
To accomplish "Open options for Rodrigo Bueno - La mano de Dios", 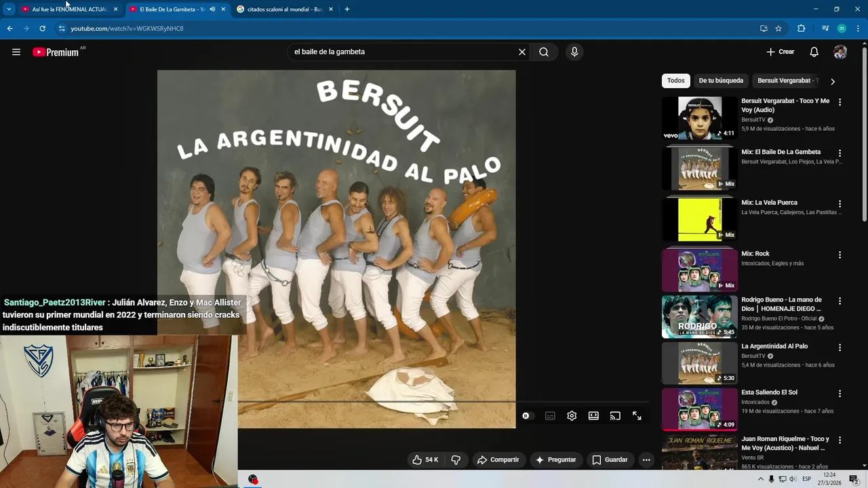I will (840, 301).
